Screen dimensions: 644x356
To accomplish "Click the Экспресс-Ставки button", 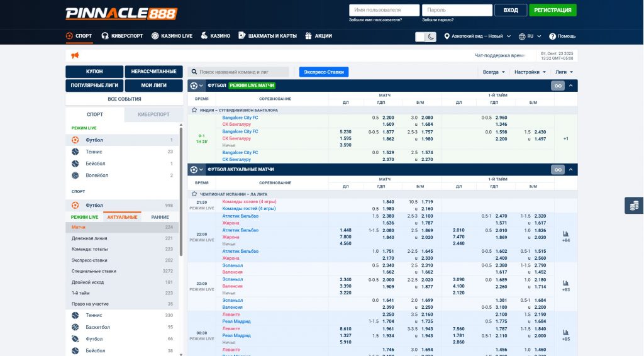I will (x=324, y=72).
